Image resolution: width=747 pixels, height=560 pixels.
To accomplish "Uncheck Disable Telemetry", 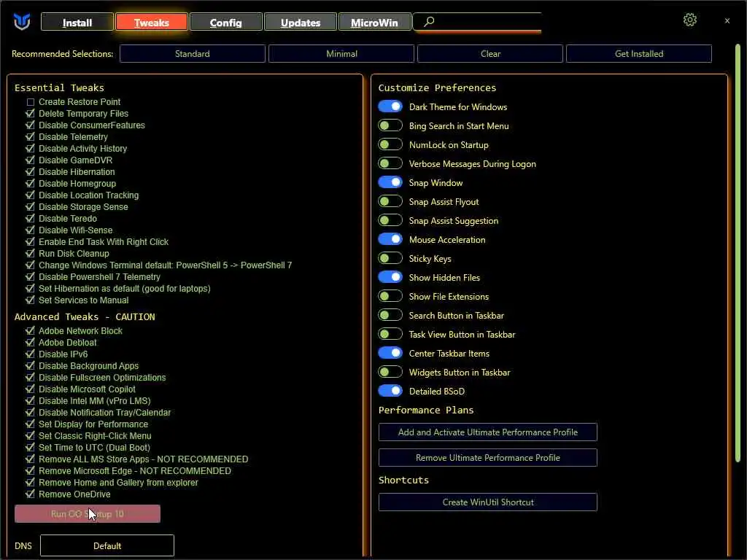I will [x=31, y=136].
